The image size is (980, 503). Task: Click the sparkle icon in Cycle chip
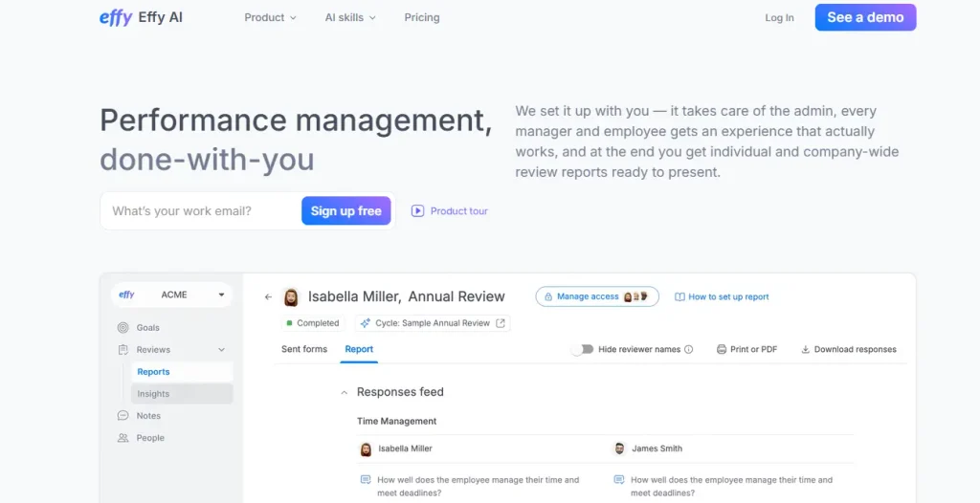click(365, 323)
